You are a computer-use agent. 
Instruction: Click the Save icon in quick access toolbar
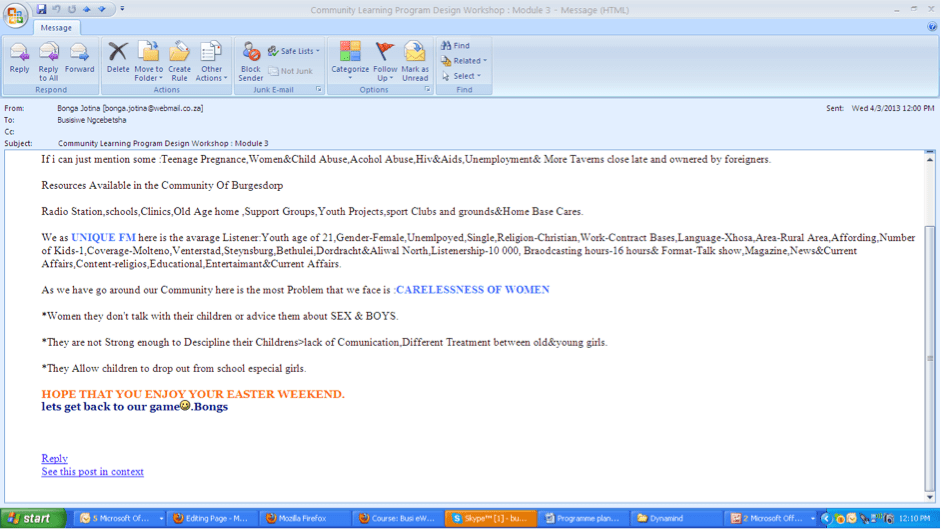click(x=41, y=9)
